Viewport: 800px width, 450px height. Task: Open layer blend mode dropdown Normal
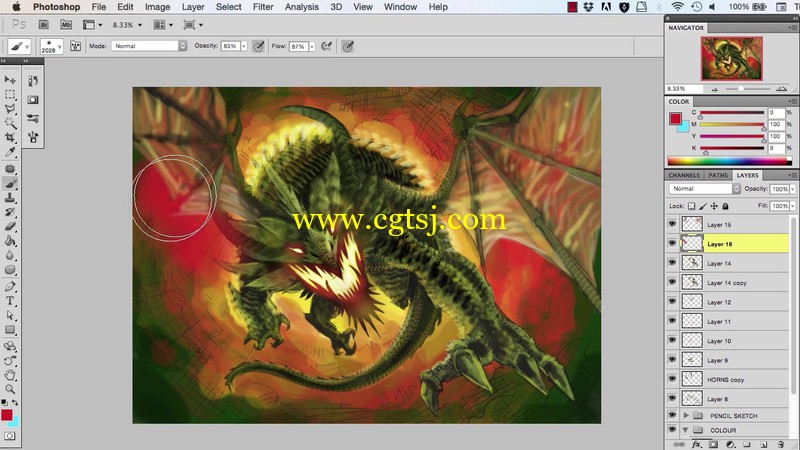tap(704, 189)
